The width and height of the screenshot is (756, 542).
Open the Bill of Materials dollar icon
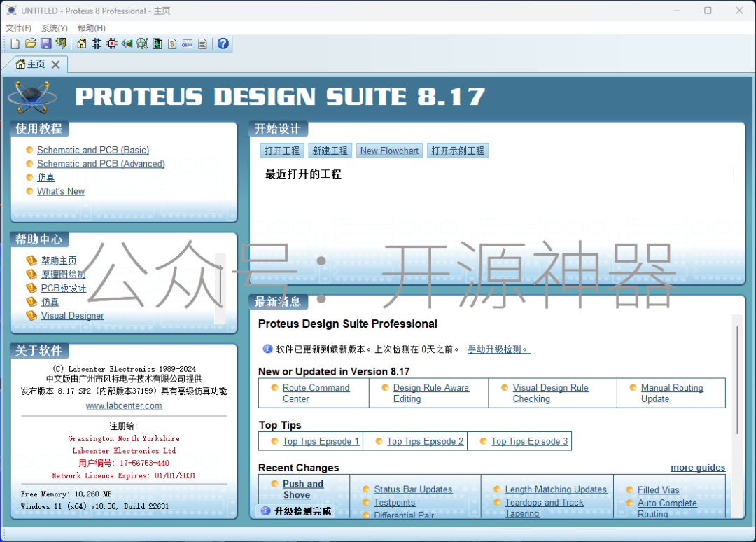pos(172,44)
